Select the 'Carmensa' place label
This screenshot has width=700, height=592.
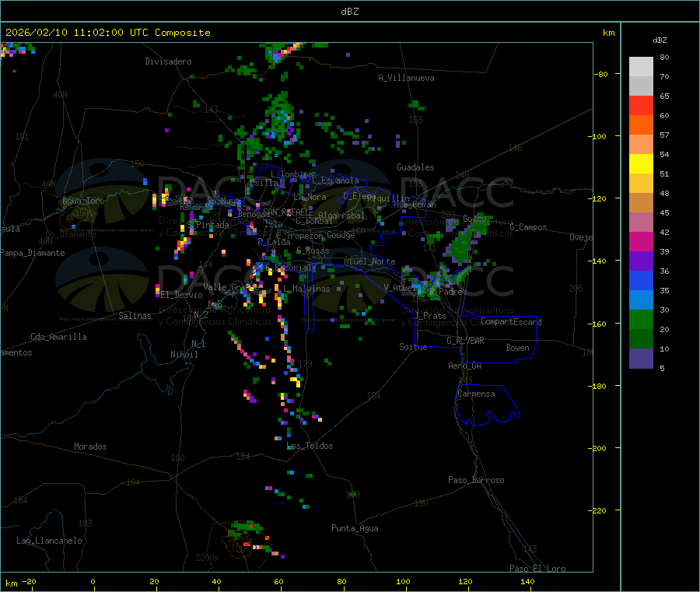click(476, 394)
